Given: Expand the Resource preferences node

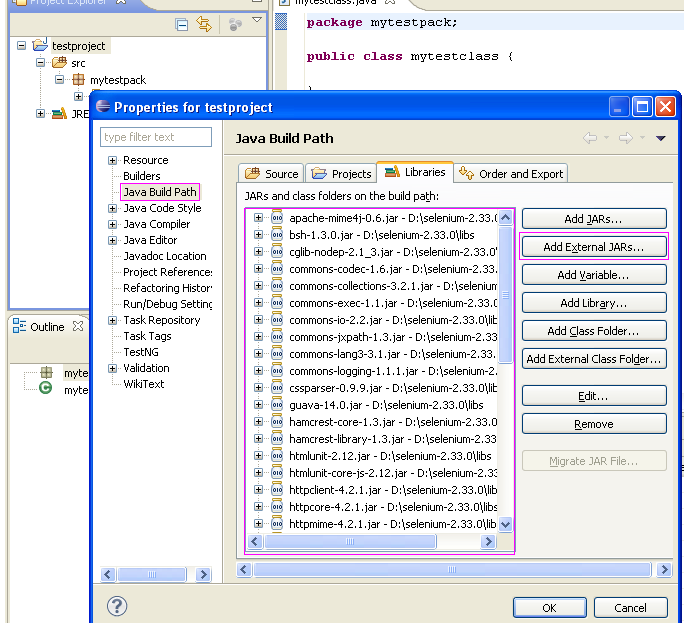Looking at the screenshot, I should (113, 160).
